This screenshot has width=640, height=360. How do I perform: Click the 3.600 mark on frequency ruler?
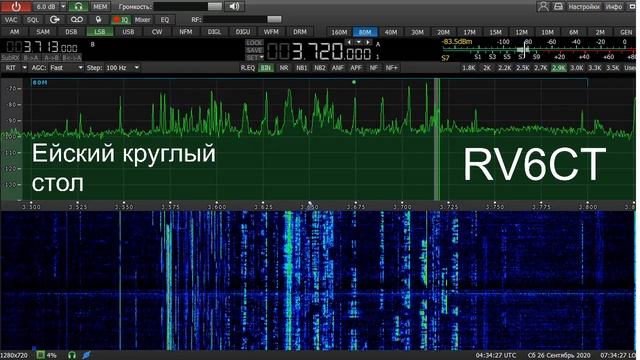point(217,207)
